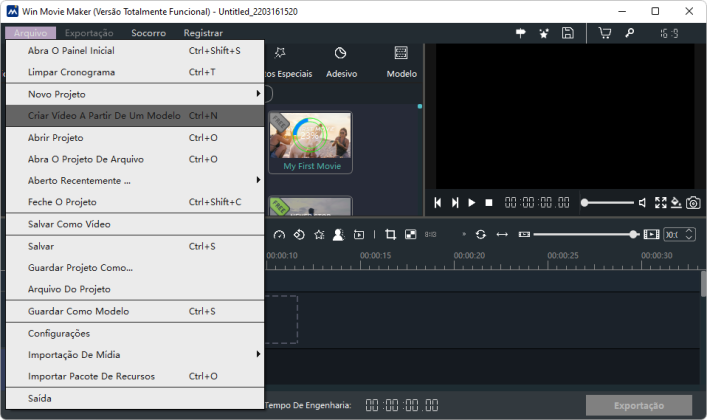This screenshot has width=707, height=420.
Task: Open the Adesivo sticker panel
Action: click(341, 63)
